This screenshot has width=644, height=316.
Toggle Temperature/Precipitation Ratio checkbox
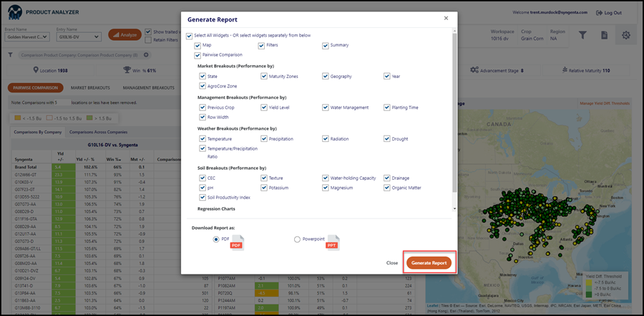(x=203, y=148)
